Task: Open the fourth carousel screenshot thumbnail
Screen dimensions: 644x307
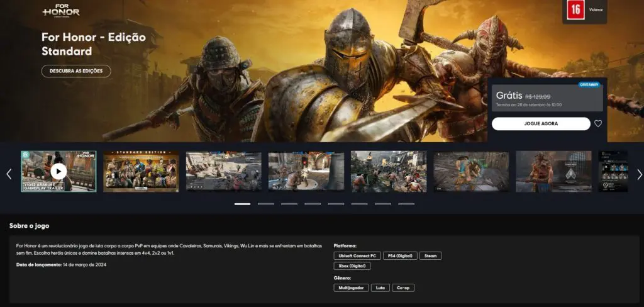Action: pos(306,171)
